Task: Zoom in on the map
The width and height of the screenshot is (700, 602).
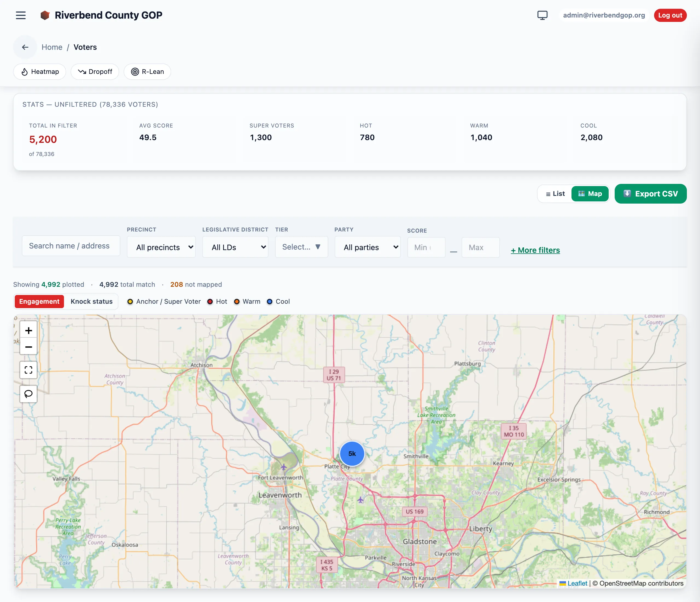Action: tap(28, 330)
